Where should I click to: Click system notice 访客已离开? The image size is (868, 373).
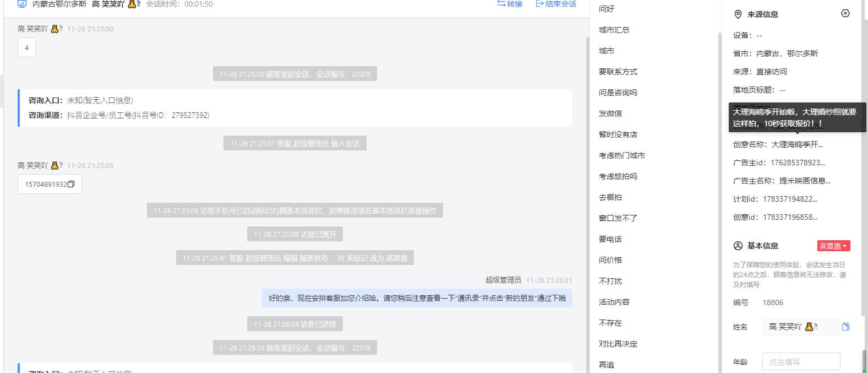295,234
